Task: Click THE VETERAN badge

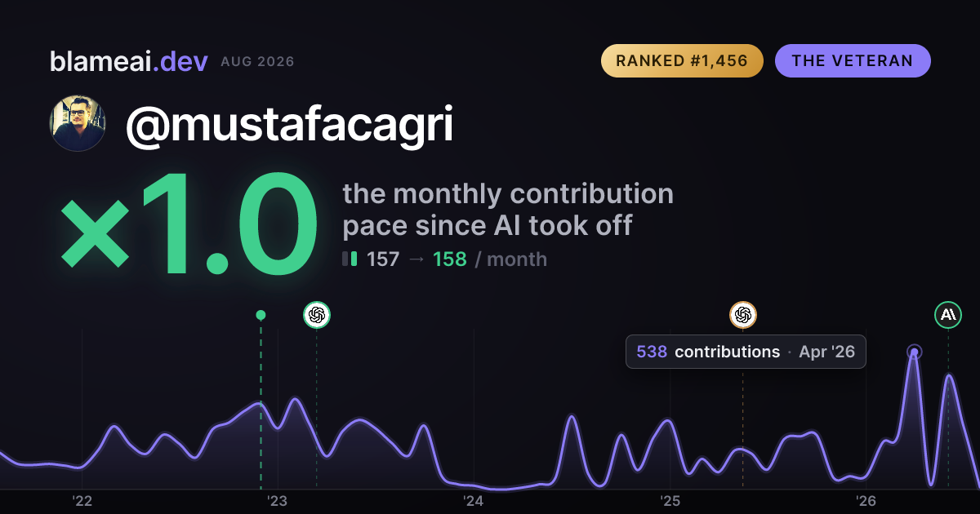Action: click(x=853, y=61)
